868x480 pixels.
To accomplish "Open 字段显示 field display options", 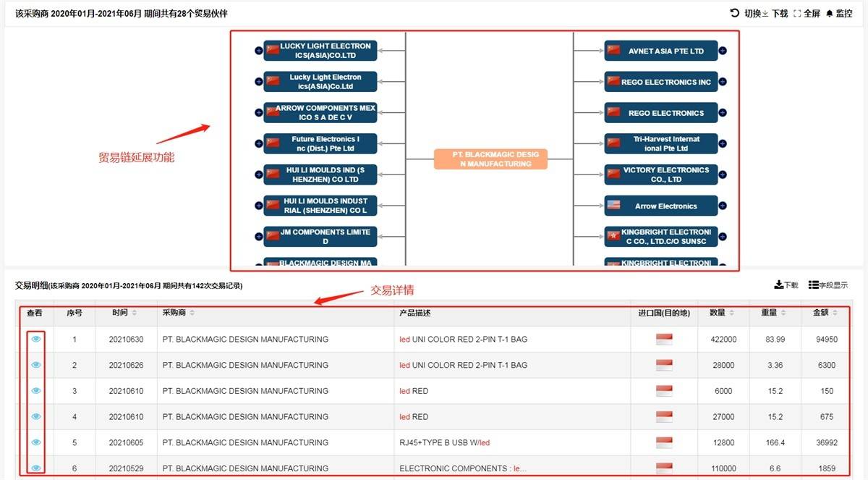I will pos(828,285).
